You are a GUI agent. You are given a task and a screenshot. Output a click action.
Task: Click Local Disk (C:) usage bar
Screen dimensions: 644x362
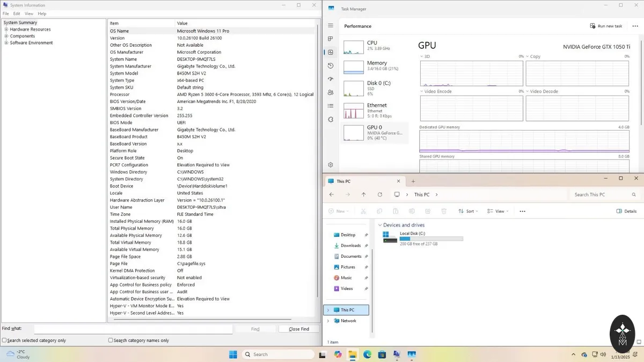coord(431,238)
